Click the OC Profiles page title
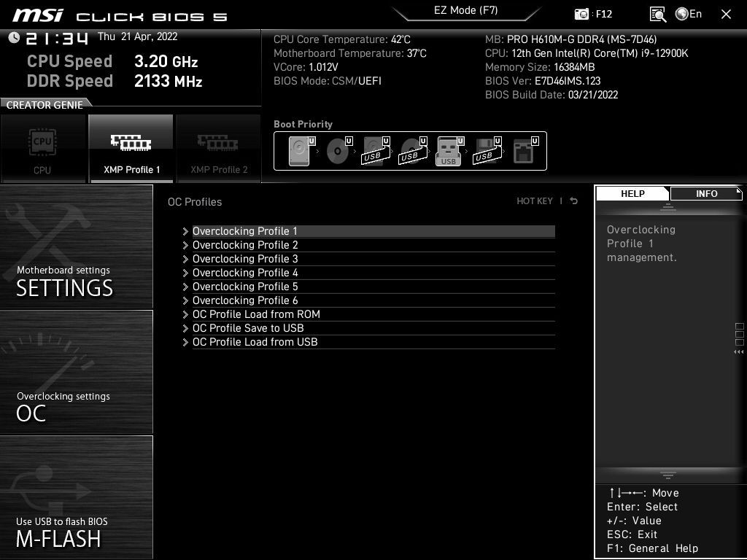The height and width of the screenshot is (560, 747). tap(195, 202)
